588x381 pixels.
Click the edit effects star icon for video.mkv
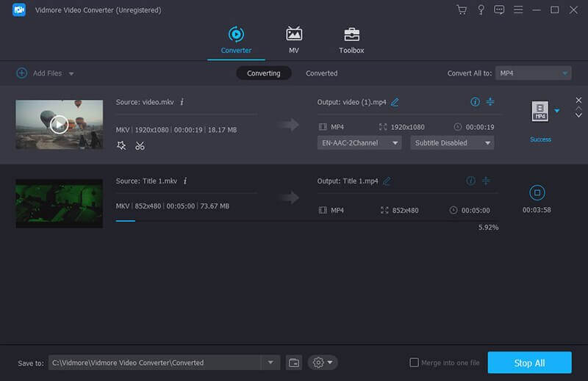(x=121, y=145)
